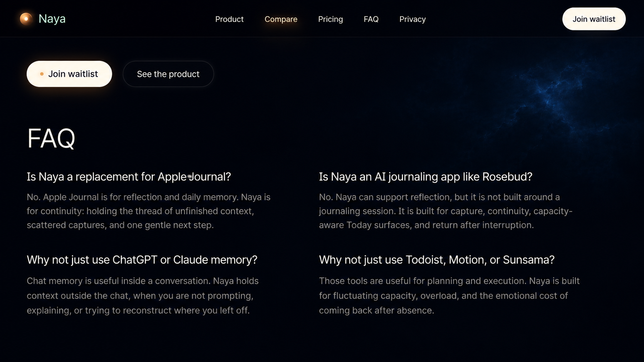Click the answer starting 'Those tools are useful for planning'
The height and width of the screenshot is (362, 644).
[x=449, y=295]
